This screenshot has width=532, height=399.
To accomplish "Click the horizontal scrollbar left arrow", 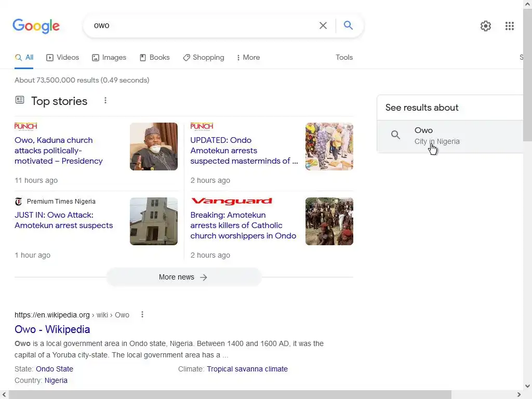I will click(4, 395).
